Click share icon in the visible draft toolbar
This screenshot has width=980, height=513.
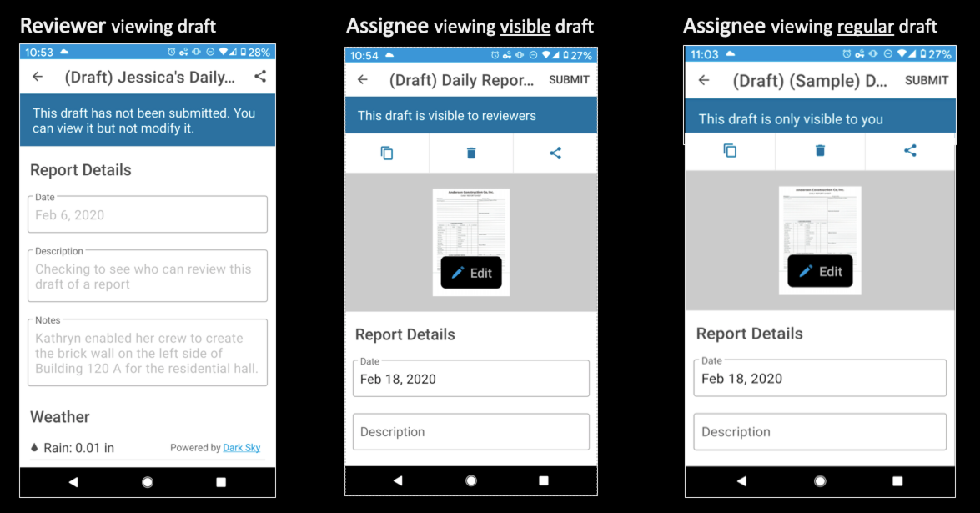tap(555, 153)
